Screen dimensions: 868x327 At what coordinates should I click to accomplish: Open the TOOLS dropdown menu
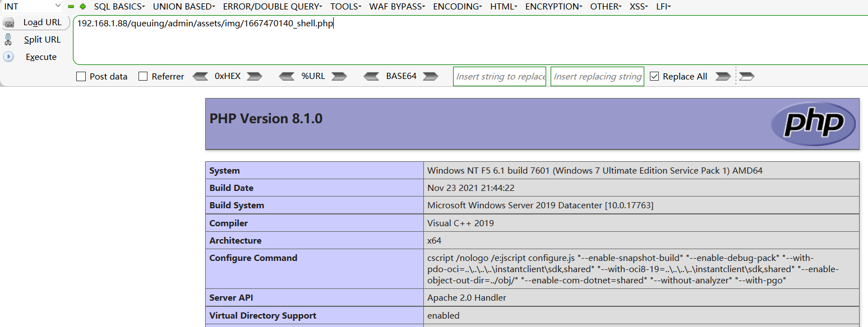[346, 7]
